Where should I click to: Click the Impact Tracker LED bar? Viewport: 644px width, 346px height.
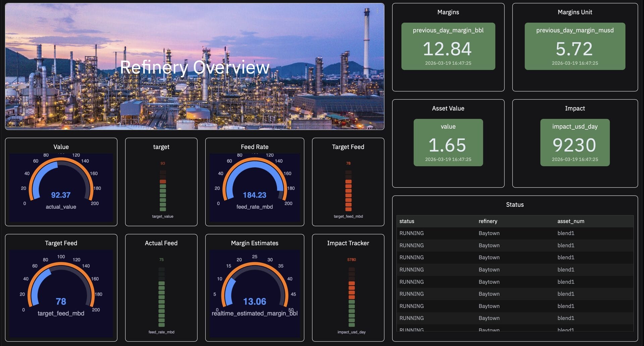[352, 297]
